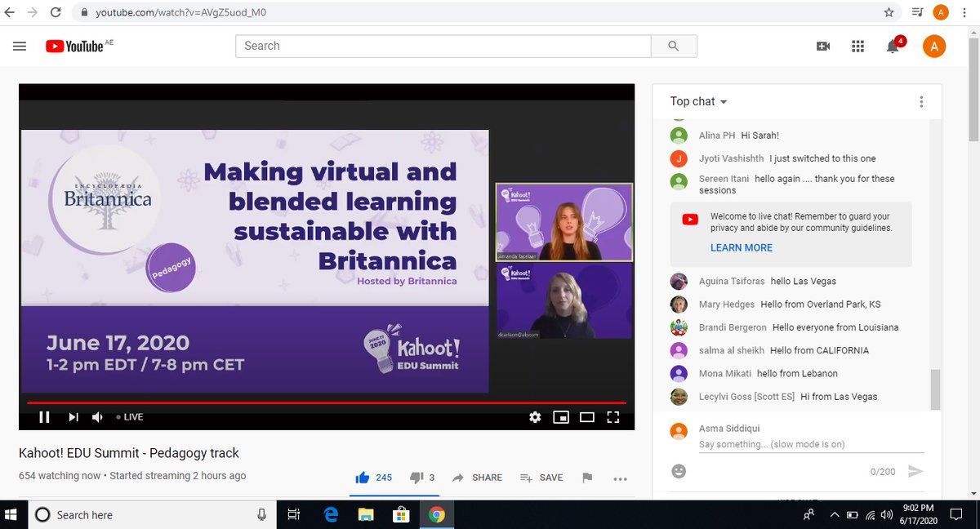Open more actions ellipsis below video
Screen dimensions: 980x529
tap(620, 478)
